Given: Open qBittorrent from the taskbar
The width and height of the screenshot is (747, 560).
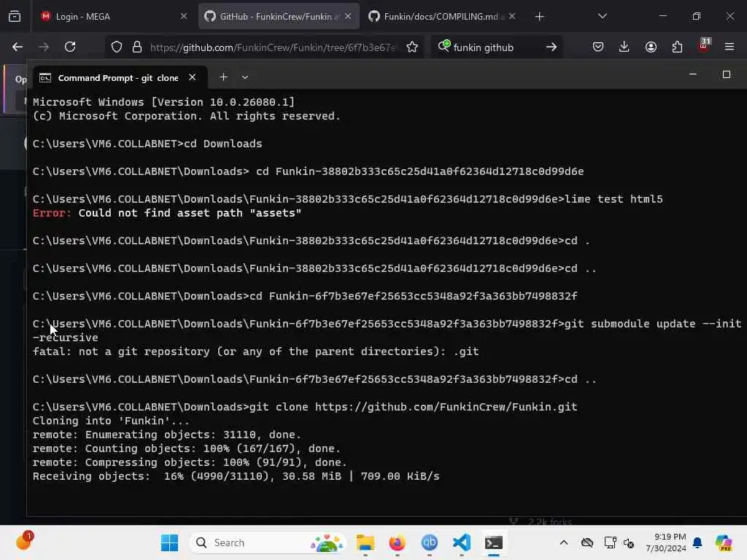Looking at the screenshot, I should click(x=429, y=542).
